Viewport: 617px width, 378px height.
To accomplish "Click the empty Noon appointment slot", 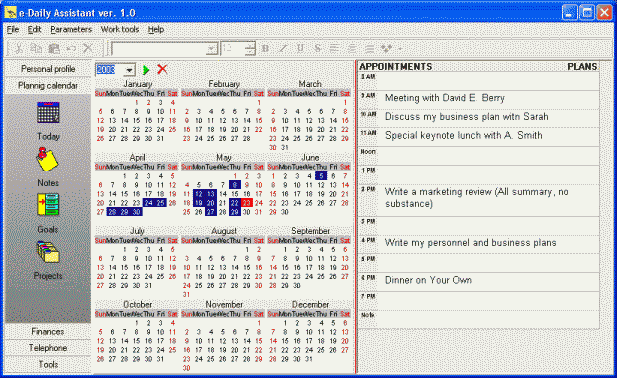I will pos(488,156).
